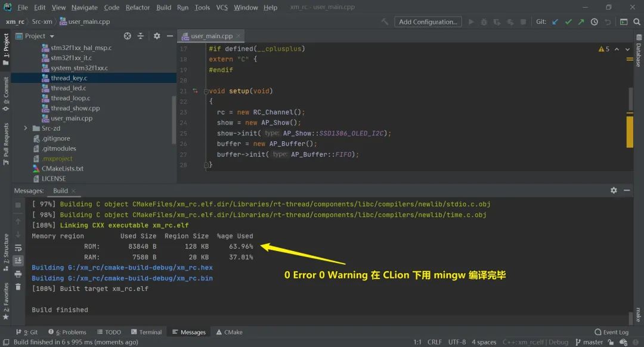Toggle the Database tool window
The image size is (644, 347).
click(x=639, y=50)
